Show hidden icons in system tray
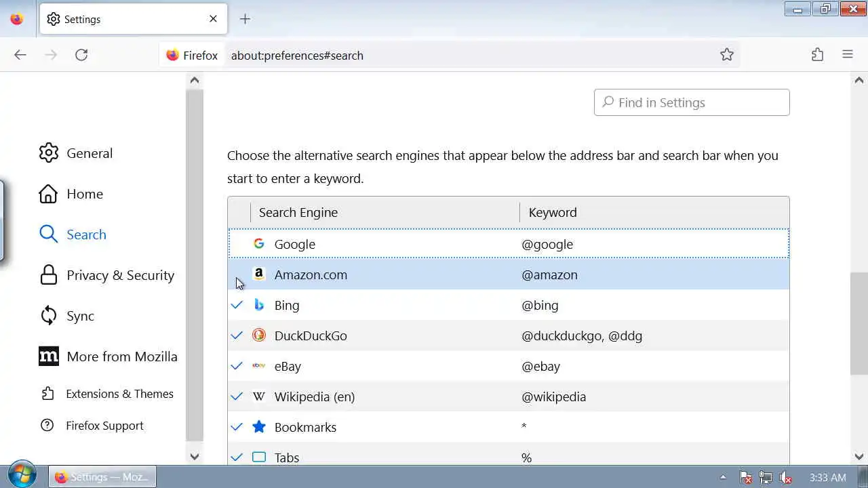 pos(723,477)
